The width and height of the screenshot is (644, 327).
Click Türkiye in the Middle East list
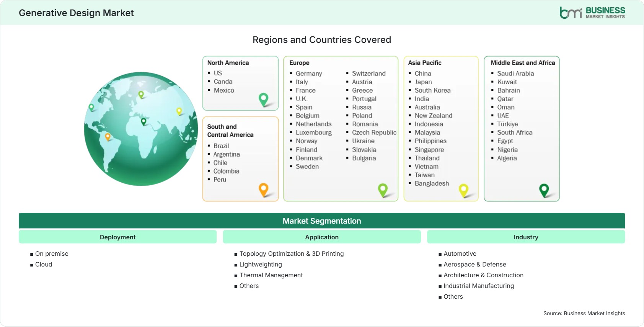tap(507, 124)
